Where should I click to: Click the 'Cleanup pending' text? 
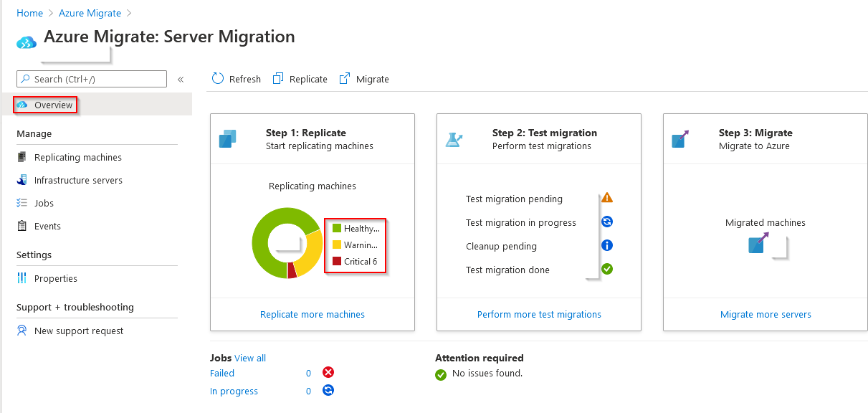point(501,246)
